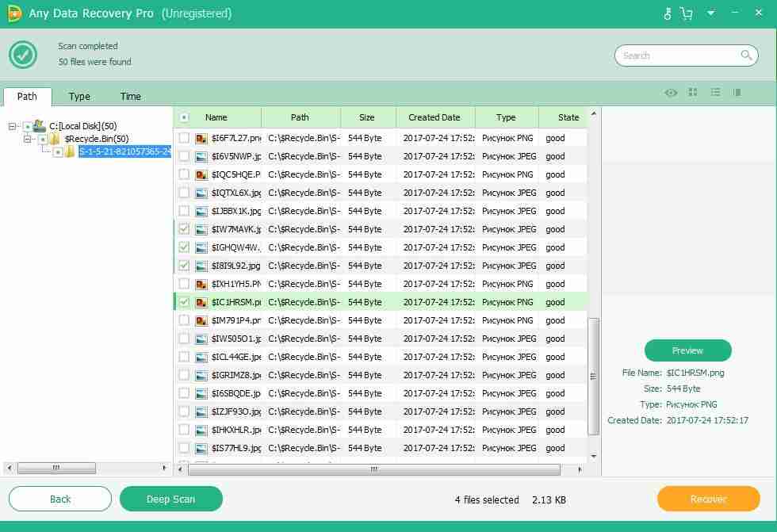Screen dimensions: 777x532
Task: Toggle checkbox for S-1-5-21 folder
Action: point(58,152)
